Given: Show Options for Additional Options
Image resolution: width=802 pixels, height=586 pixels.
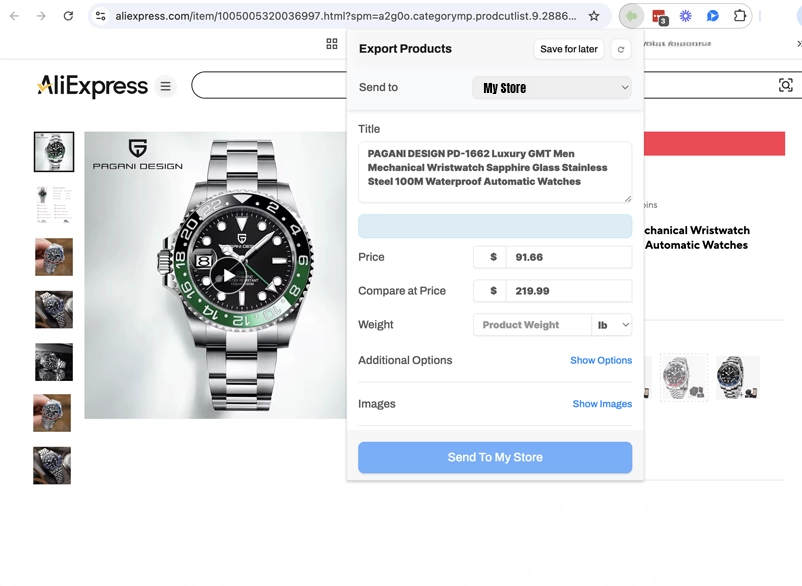Looking at the screenshot, I should (x=600, y=360).
